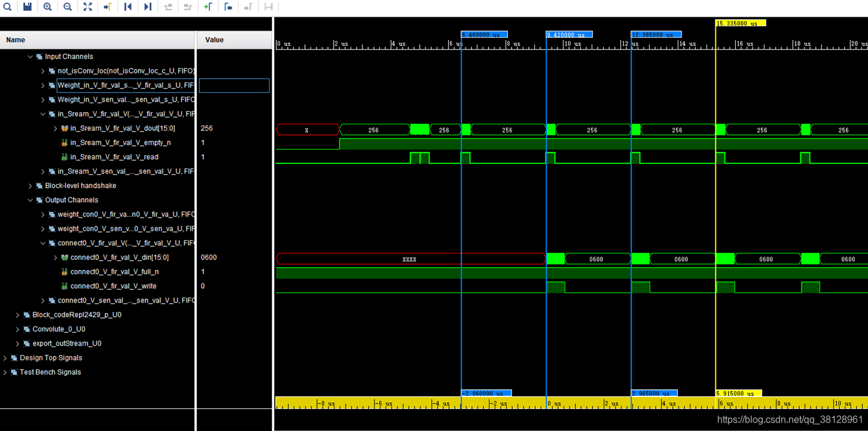Expand the Weight_in_V_fir_val group
Image resolution: width=868 pixels, height=431 pixels.
42,85
